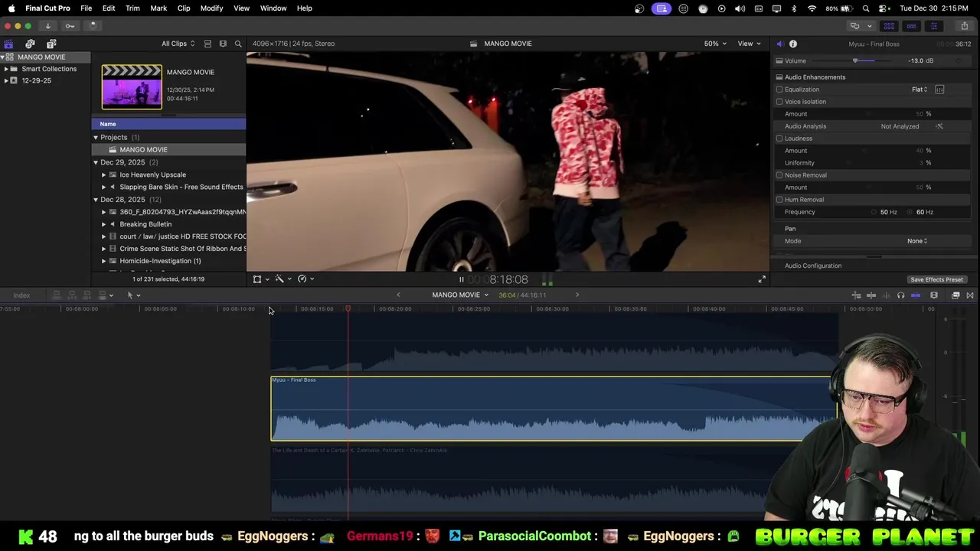Viewport: 980px width, 551px height.
Task: Click Save Effects Preset button
Action: [x=936, y=279]
